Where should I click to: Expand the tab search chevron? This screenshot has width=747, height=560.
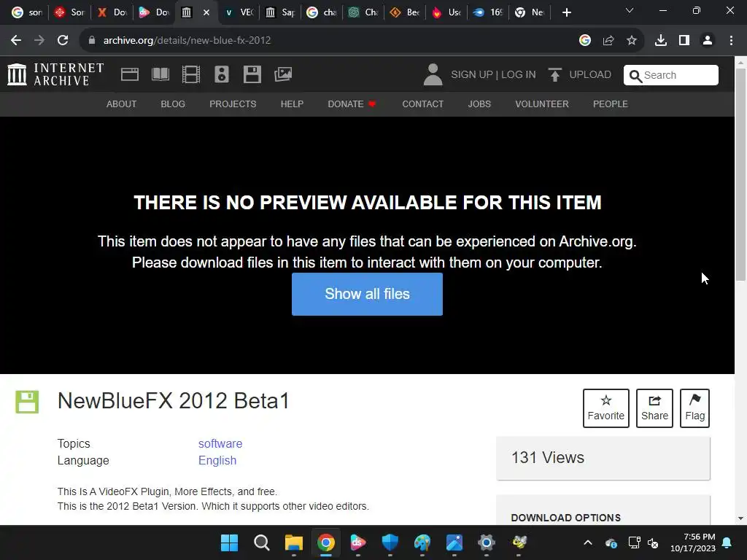coord(630,10)
